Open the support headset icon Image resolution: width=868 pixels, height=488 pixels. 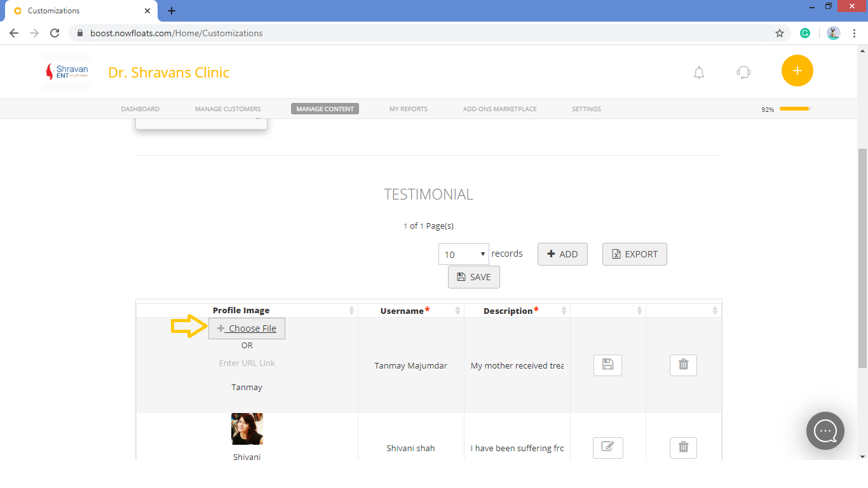click(x=743, y=72)
